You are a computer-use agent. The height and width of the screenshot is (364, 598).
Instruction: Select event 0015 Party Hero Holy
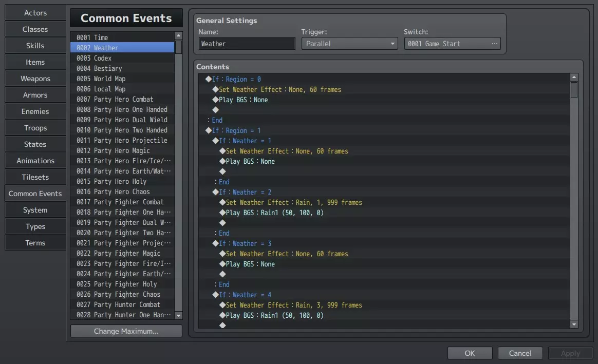[x=122, y=181]
